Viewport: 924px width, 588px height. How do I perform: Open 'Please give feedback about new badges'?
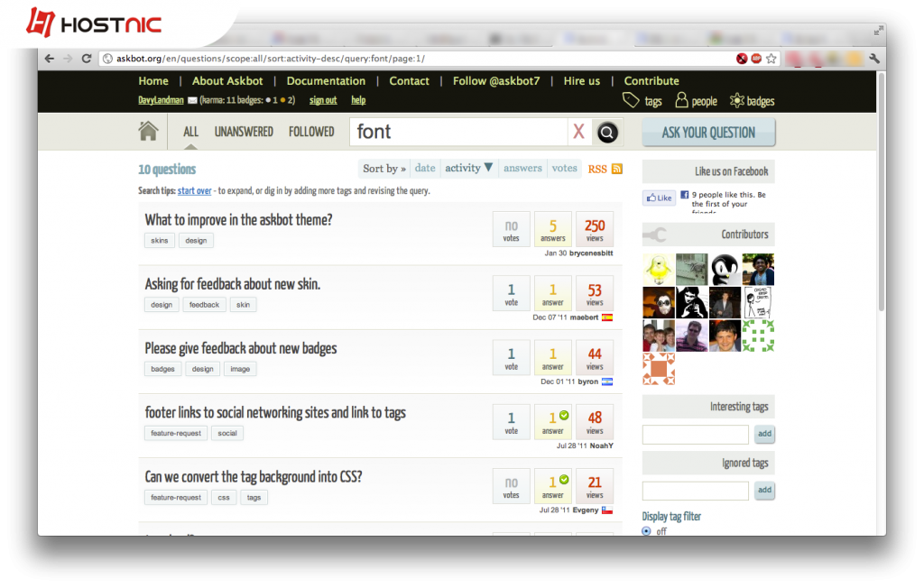241,348
